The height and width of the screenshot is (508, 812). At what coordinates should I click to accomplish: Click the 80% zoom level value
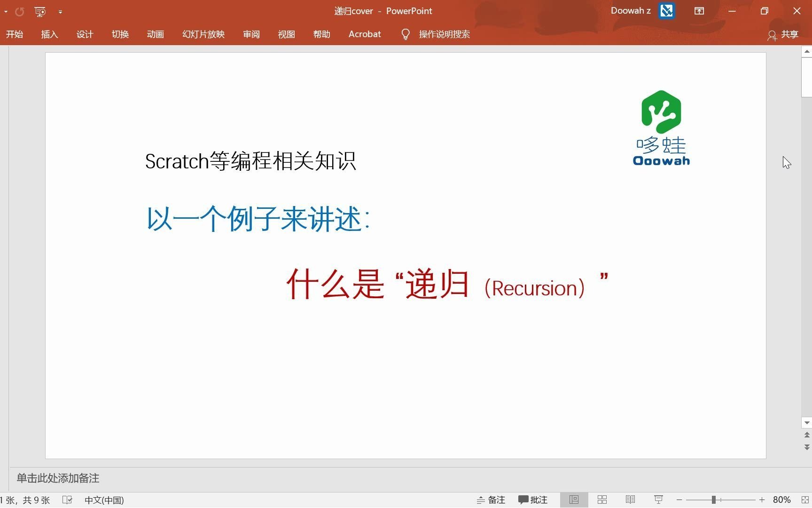[782, 500]
